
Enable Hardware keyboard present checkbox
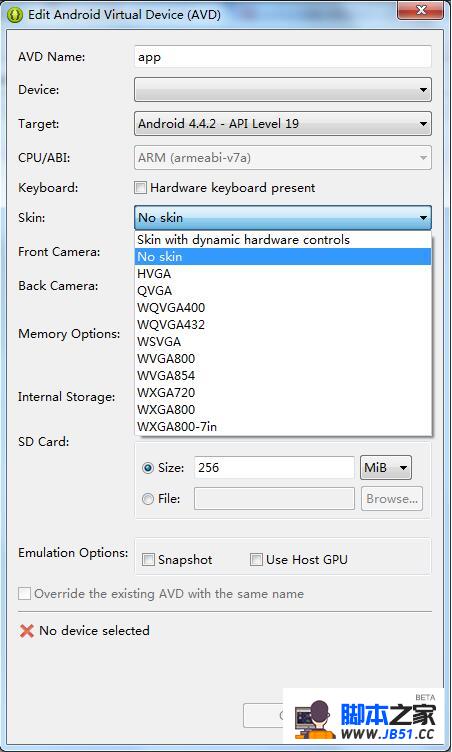coord(140,188)
